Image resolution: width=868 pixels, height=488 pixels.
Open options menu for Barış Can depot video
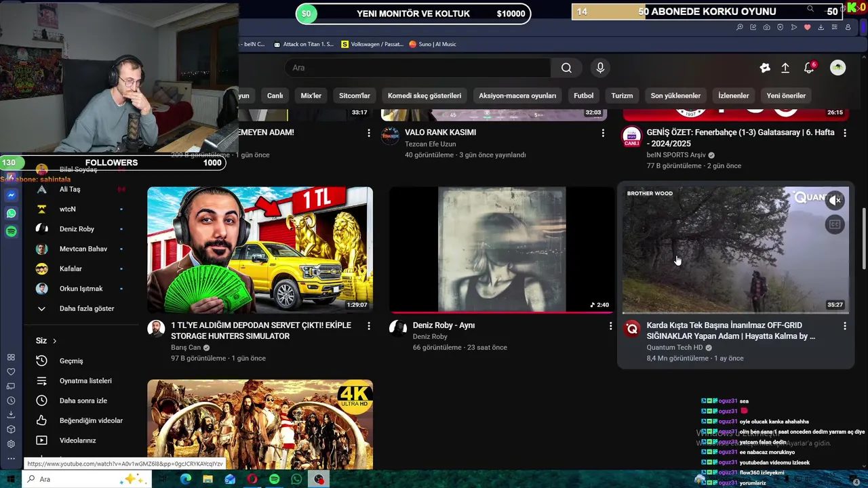pos(369,326)
